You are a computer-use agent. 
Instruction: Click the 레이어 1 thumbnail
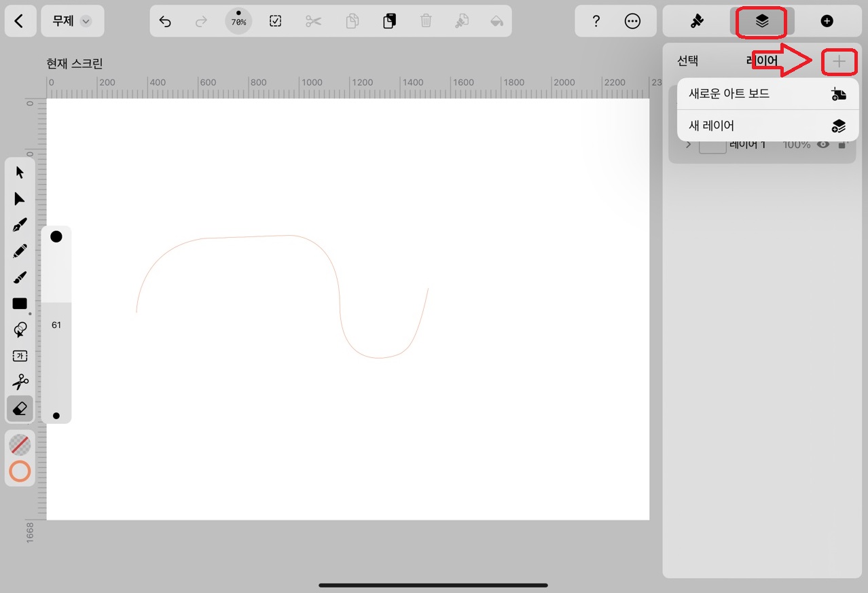[712, 145]
